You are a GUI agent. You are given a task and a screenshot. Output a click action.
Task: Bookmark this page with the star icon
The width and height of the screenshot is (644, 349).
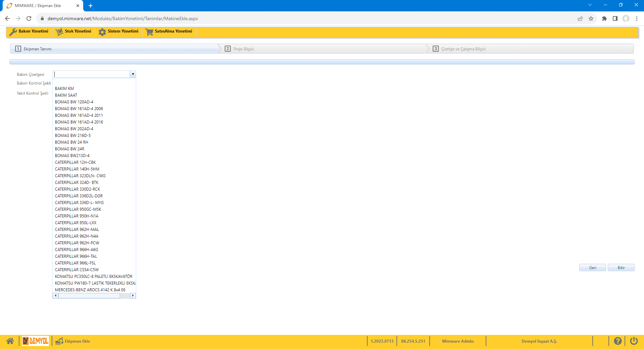click(x=591, y=18)
